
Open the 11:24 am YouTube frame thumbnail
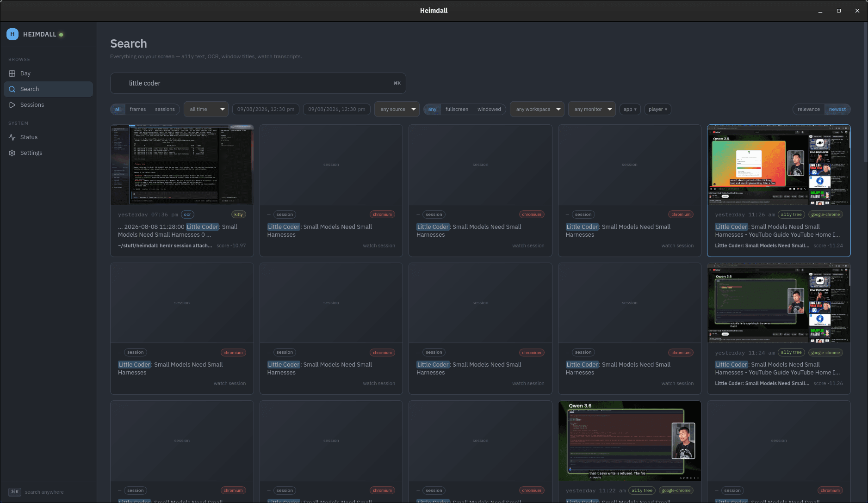point(779,303)
